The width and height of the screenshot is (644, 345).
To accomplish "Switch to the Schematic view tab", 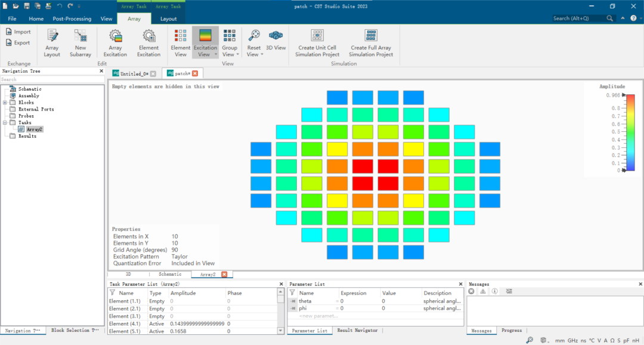I will 170,275.
